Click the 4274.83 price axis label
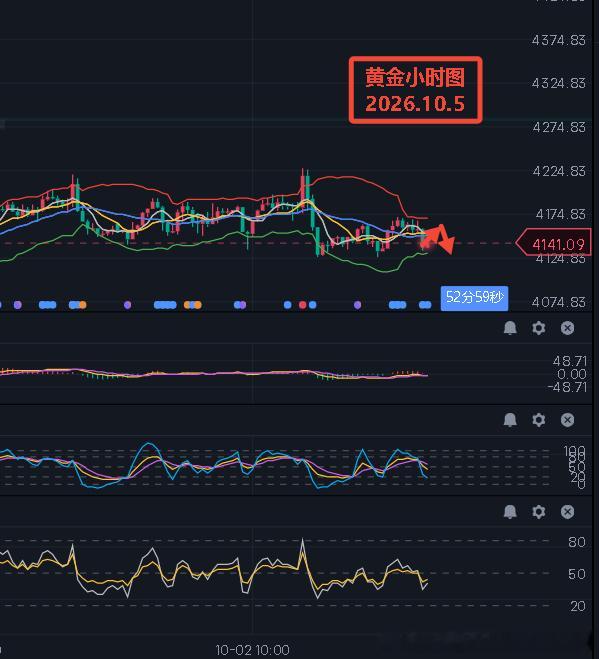599x659 pixels. coord(559,127)
